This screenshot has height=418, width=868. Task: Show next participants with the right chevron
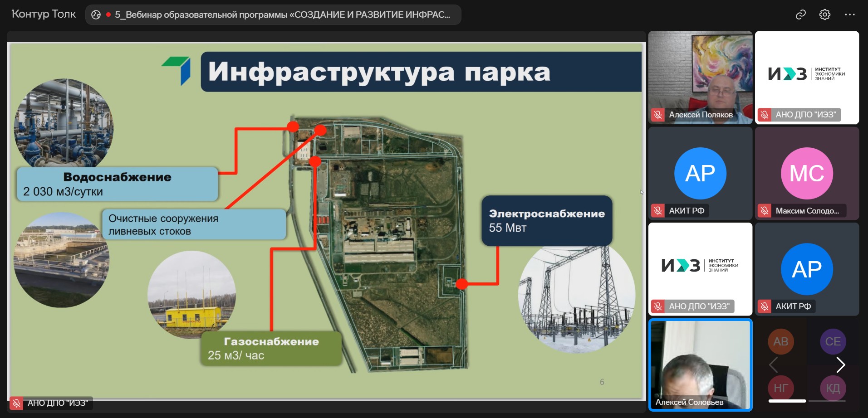click(840, 365)
